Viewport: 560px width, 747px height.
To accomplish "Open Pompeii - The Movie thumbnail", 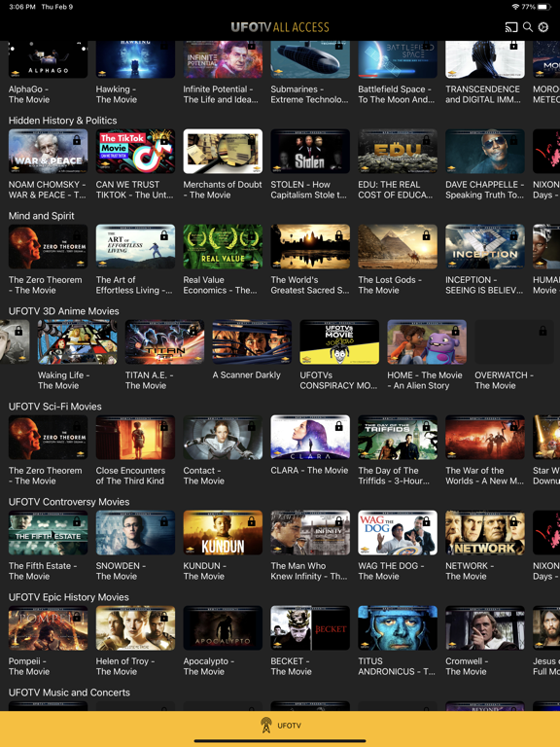I will [48, 627].
